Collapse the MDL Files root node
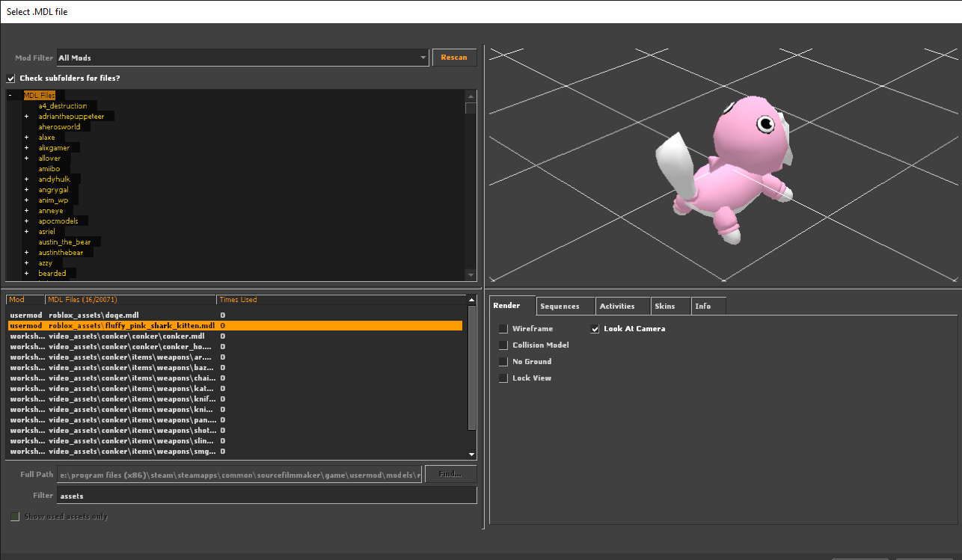 10,96
